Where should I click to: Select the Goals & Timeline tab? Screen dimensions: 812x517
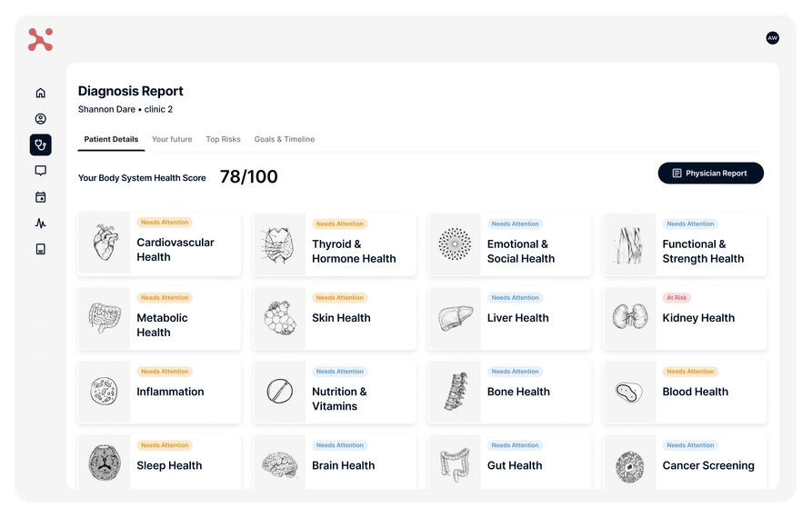tap(284, 139)
